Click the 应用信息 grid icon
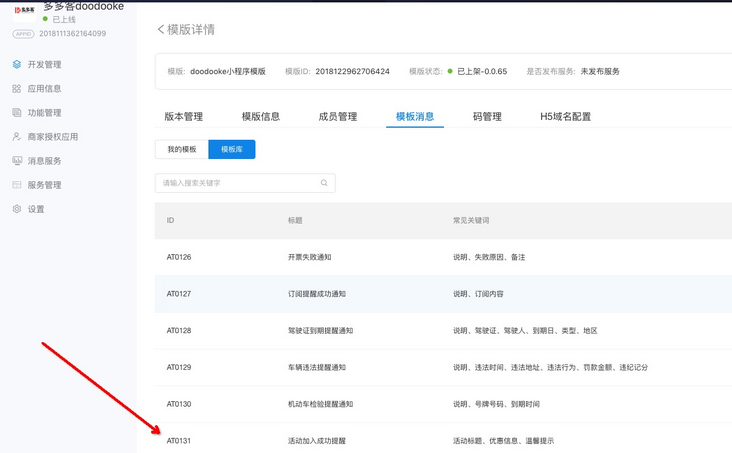 click(17, 89)
